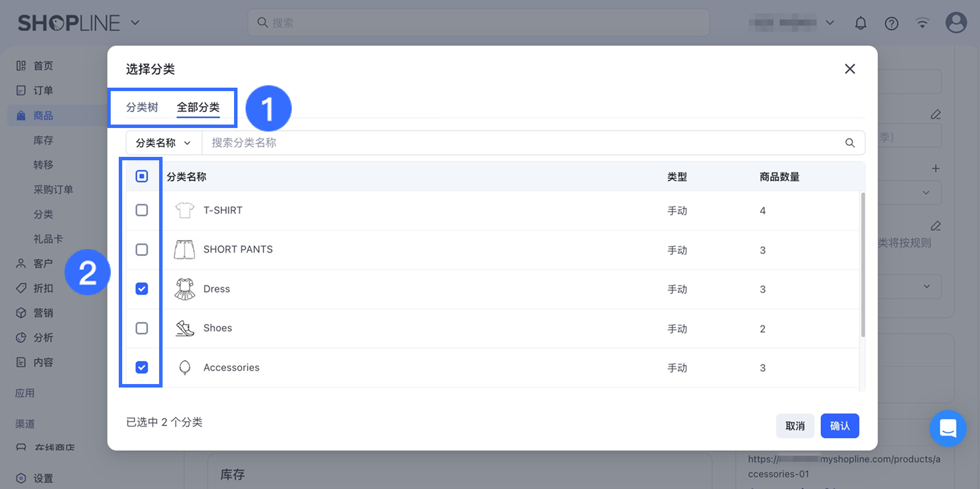
Task: Toggle the select-all header checkbox
Action: [142, 176]
